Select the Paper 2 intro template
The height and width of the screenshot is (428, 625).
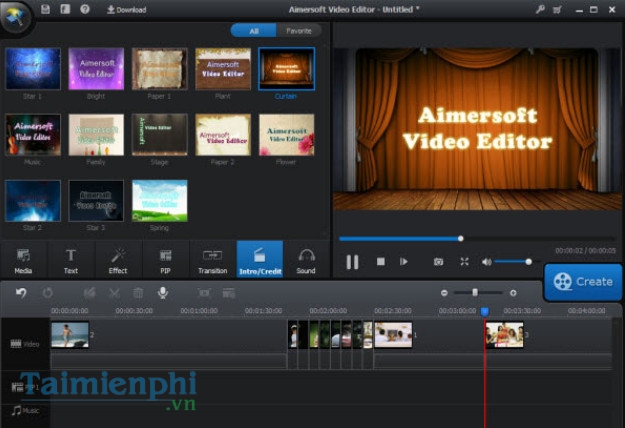tap(223, 135)
